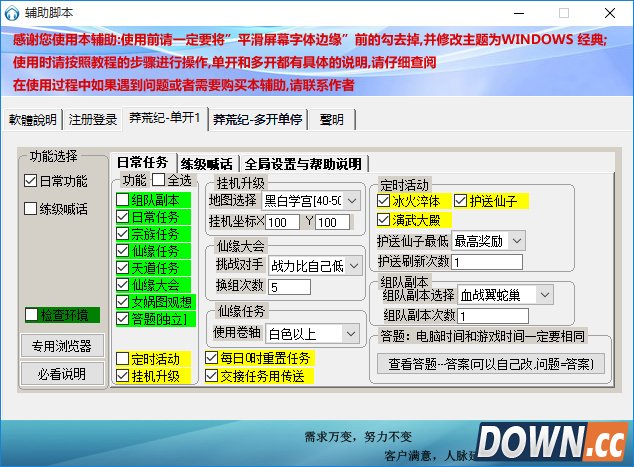Open 全局设置与帮助说明 sub-tab
The image size is (634, 467).
[x=303, y=164]
